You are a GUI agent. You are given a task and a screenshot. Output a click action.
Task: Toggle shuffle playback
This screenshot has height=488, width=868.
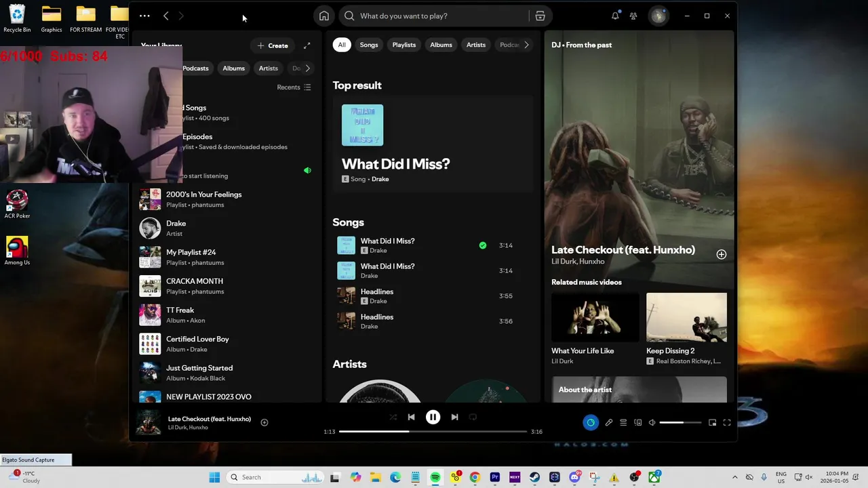tap(393, 417)
